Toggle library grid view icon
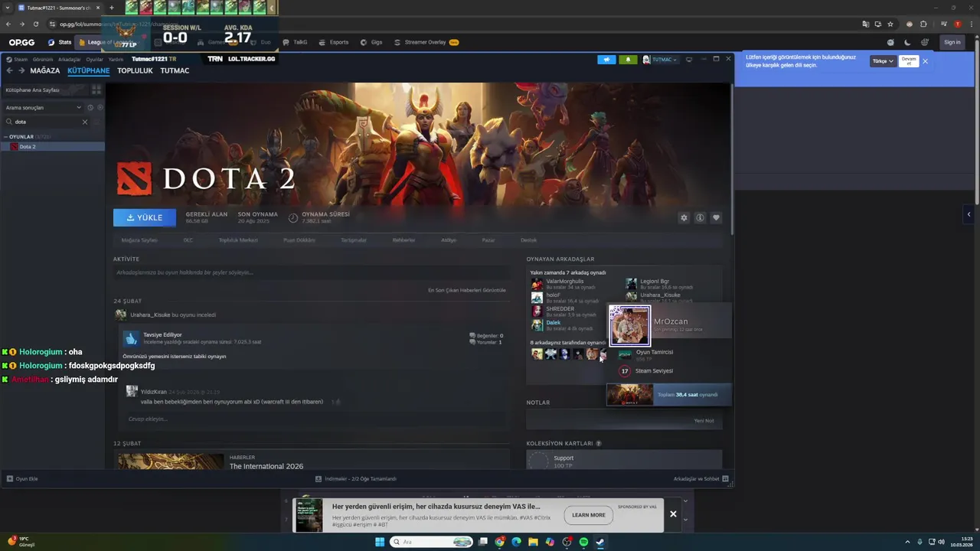 96,90
